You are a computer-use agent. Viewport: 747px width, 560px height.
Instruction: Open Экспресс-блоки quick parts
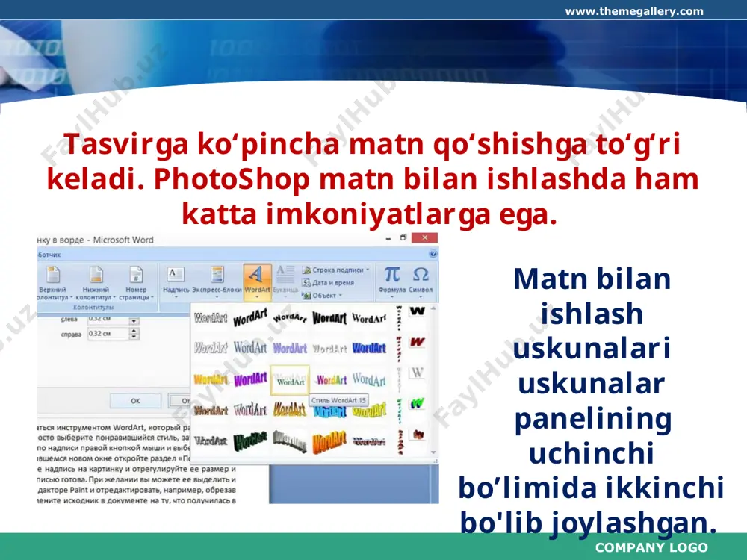(217, 281)
